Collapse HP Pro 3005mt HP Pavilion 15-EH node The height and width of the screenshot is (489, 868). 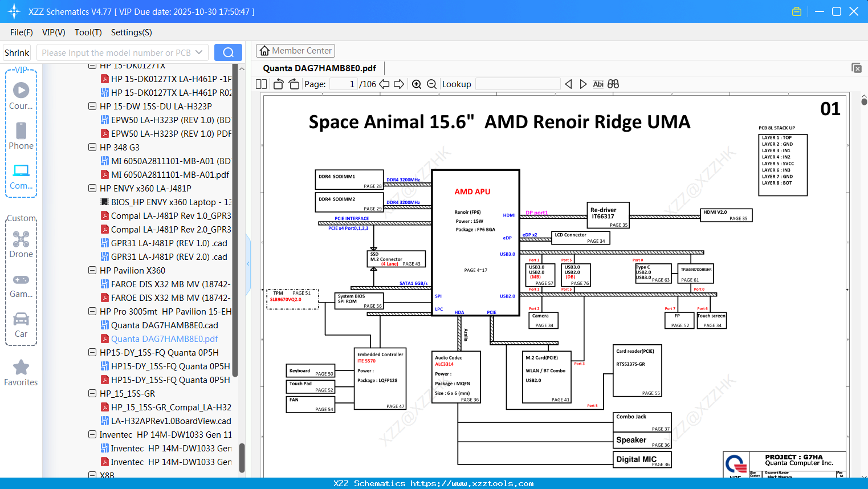coord(92,311)
